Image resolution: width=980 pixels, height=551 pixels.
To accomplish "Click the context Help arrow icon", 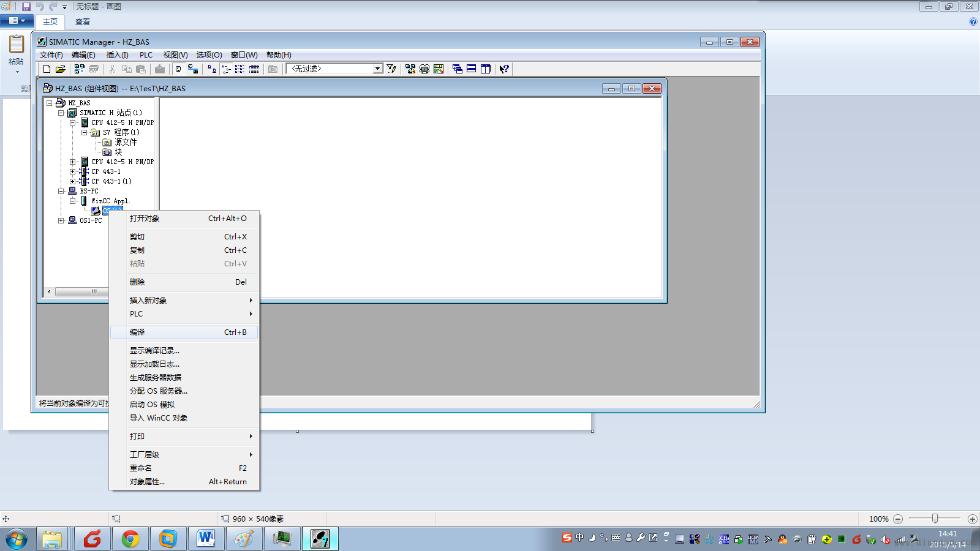I will 504,69.
